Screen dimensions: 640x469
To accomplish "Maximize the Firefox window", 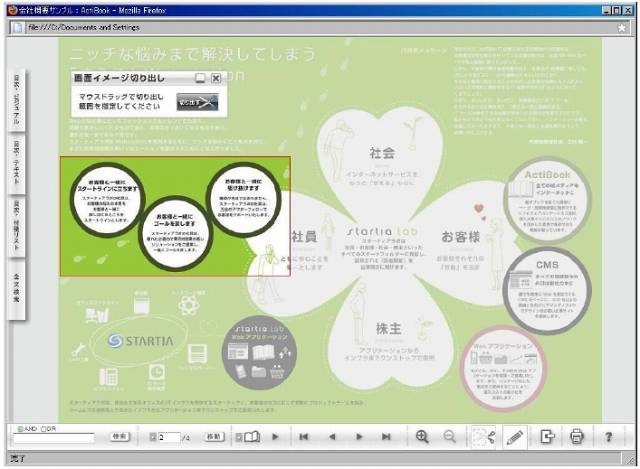I will tap(617, 10).
